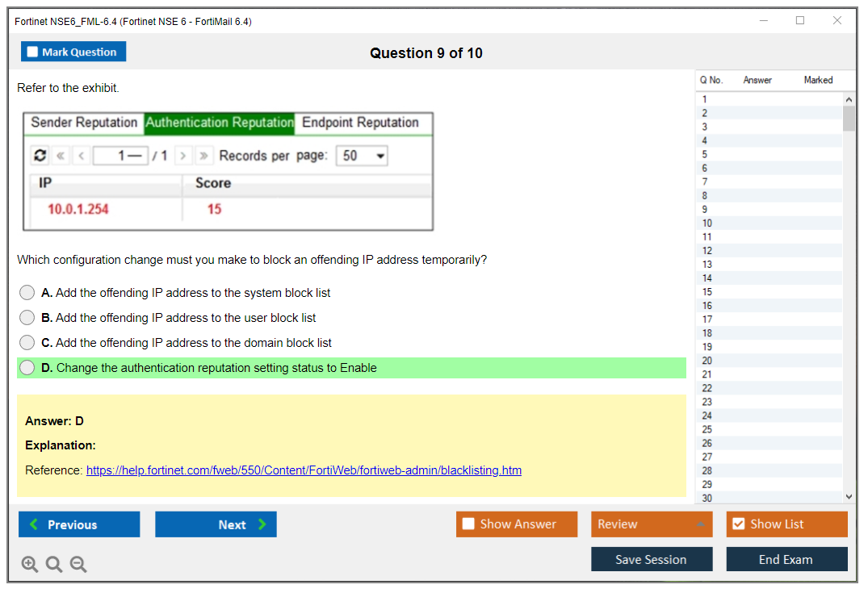This screenshot has width=868, height=593.
Task: Click the last page double-arrow icon
Action: [x=204, y=156]
